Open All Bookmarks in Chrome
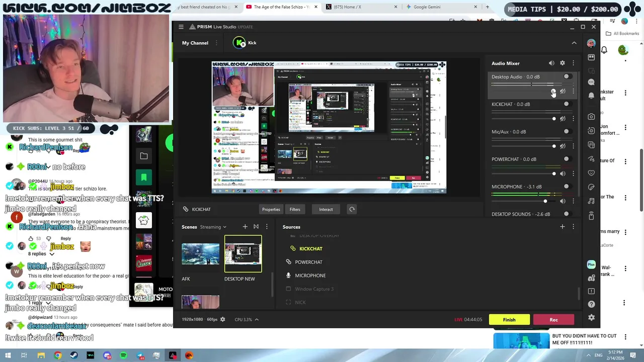 coord(623,33)
